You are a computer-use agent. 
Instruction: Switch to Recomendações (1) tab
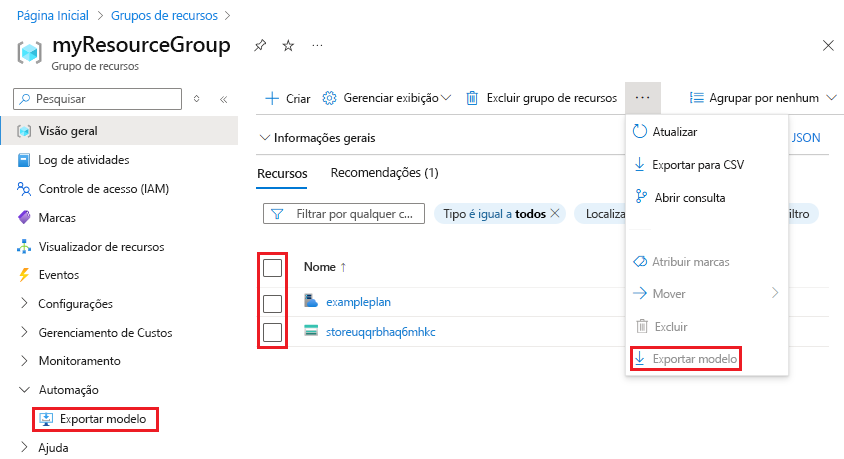[384, 173]
